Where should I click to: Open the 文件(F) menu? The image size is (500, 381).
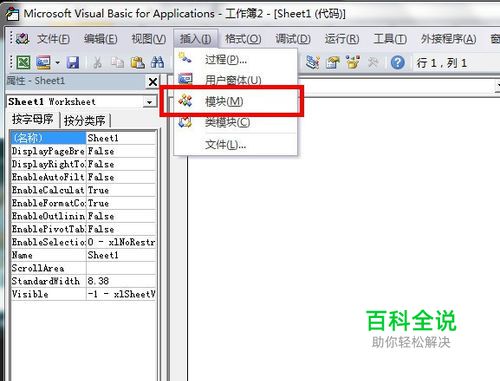coord(53,39)
